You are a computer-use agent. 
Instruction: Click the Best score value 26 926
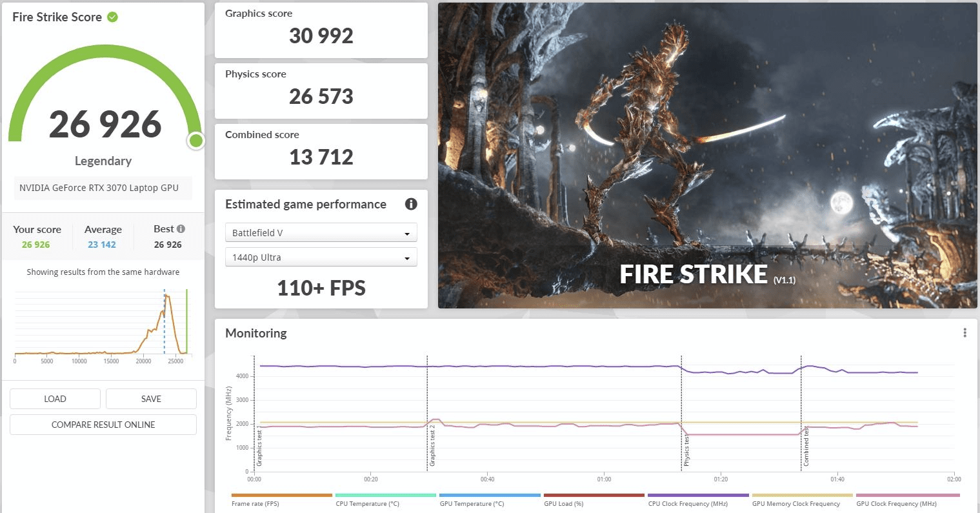(168, 245)
